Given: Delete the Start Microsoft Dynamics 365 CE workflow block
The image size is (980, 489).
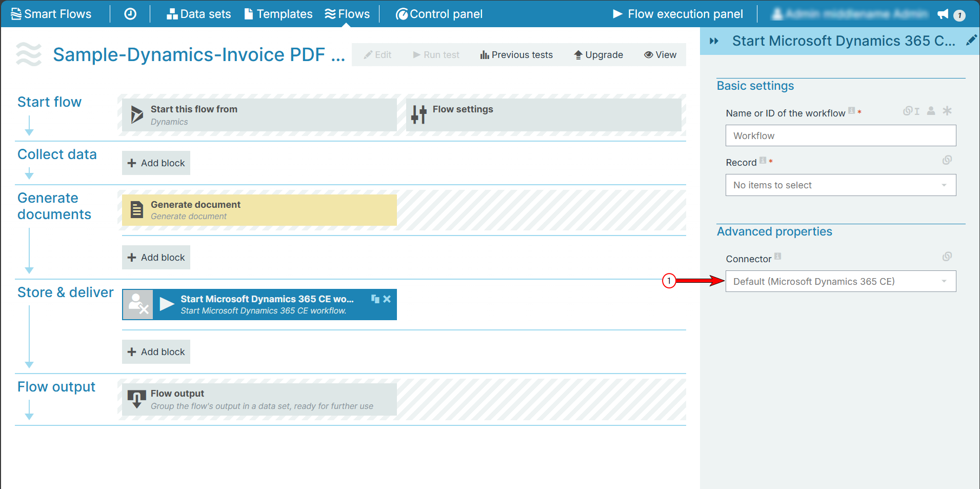Looking at the screenshot, I should tap(387, 299).
